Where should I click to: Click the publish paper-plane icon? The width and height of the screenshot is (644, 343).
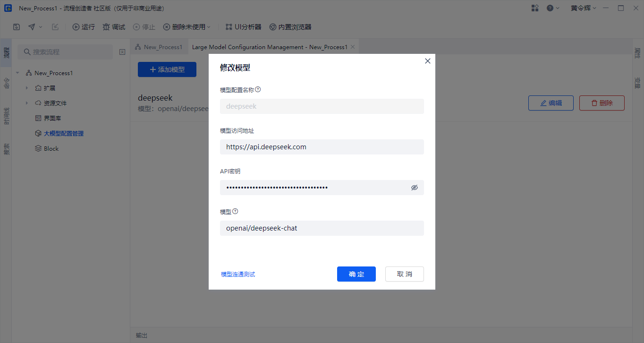(32, 27)
